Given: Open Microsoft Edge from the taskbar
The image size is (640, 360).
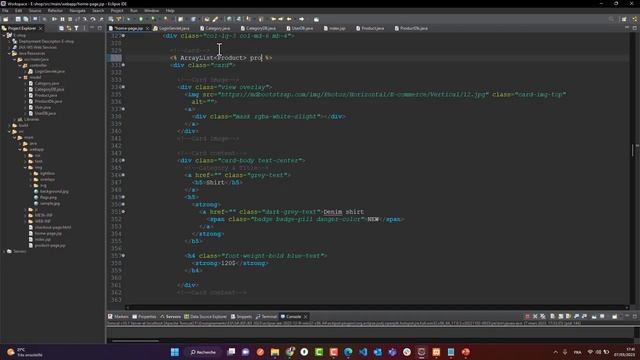Looking at the screenshot, I should click(x=348, y=352).
